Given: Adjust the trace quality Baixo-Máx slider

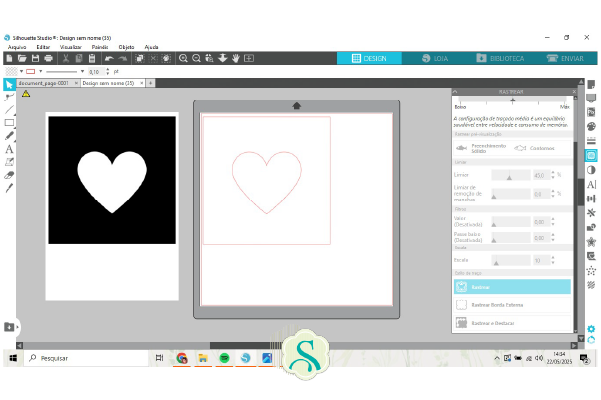Looking at the screenshot, I should pyautogui.click(x=512, y=101).
